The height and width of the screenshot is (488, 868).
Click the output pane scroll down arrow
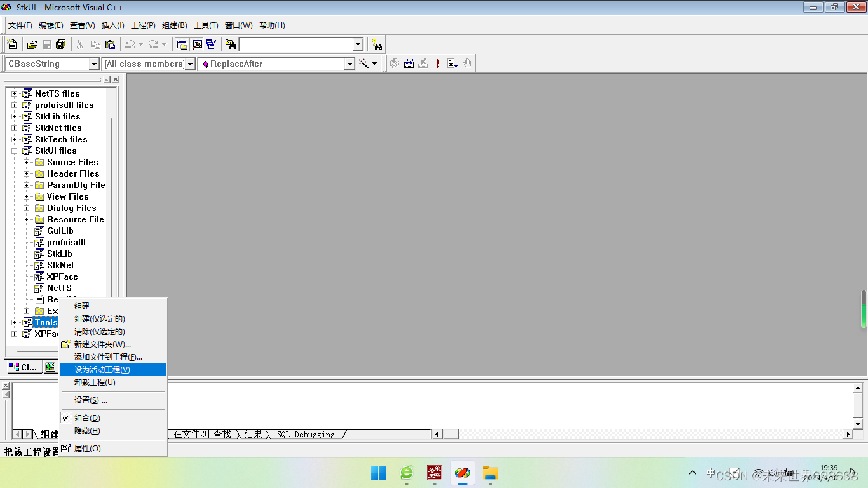(858, 424)
